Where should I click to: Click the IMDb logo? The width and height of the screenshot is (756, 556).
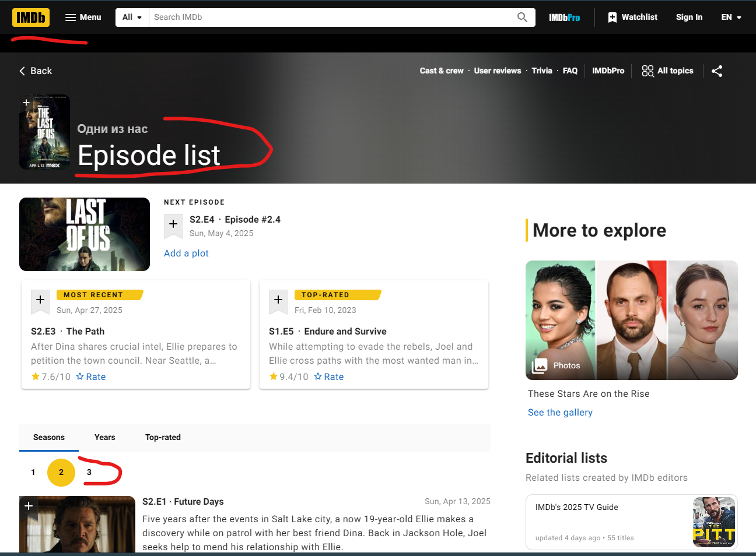(31, 17)
